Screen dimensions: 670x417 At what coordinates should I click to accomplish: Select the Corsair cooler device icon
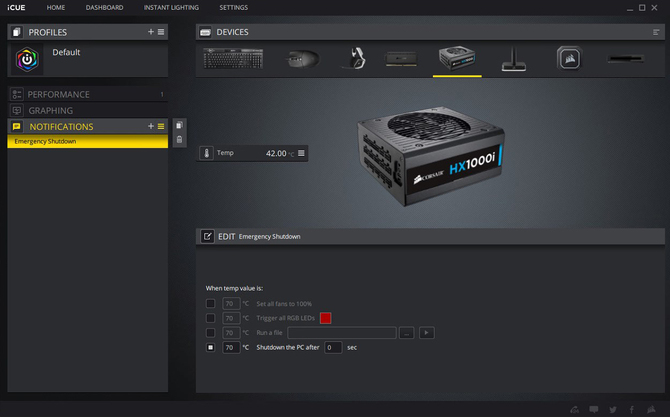570,58
